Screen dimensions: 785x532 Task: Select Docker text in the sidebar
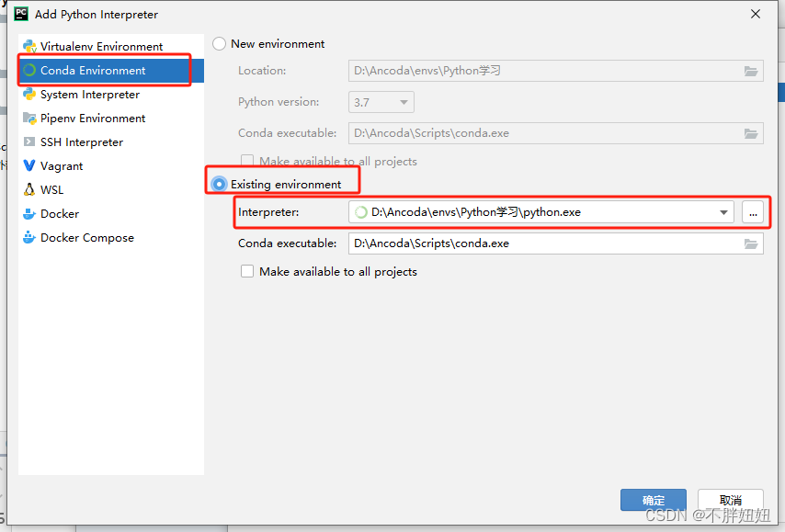click(x=60, y=214)
